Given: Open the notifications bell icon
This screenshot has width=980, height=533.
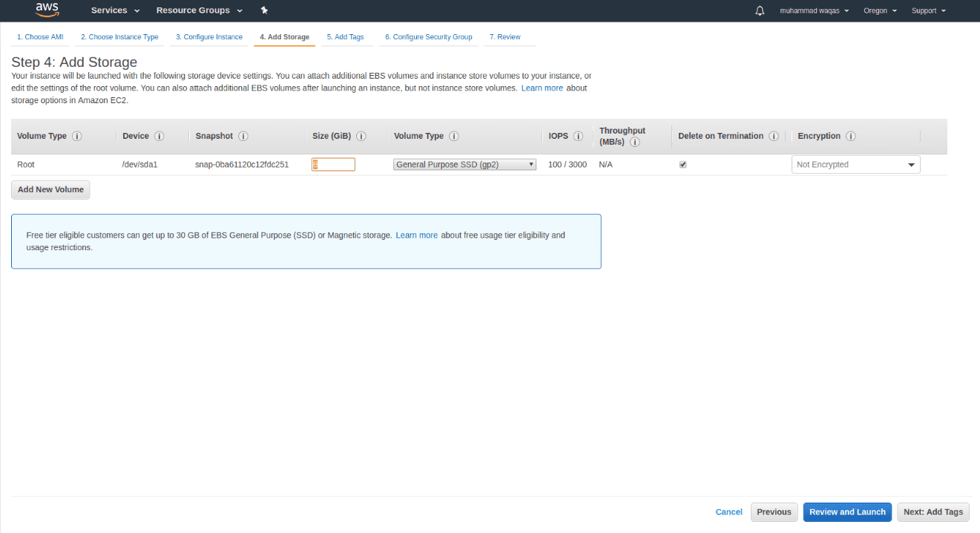Looking at the screenshot, I should [x=760, y=10].
